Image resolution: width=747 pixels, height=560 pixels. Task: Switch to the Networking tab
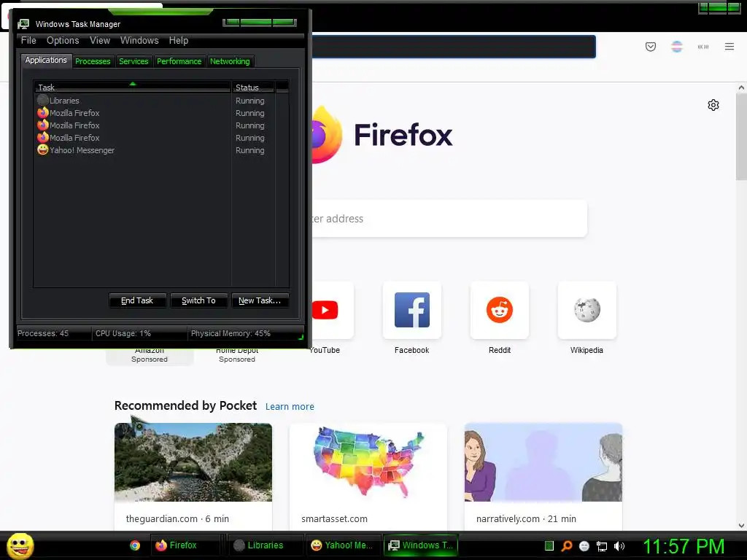pyautogui.click(x=230, y=61)
